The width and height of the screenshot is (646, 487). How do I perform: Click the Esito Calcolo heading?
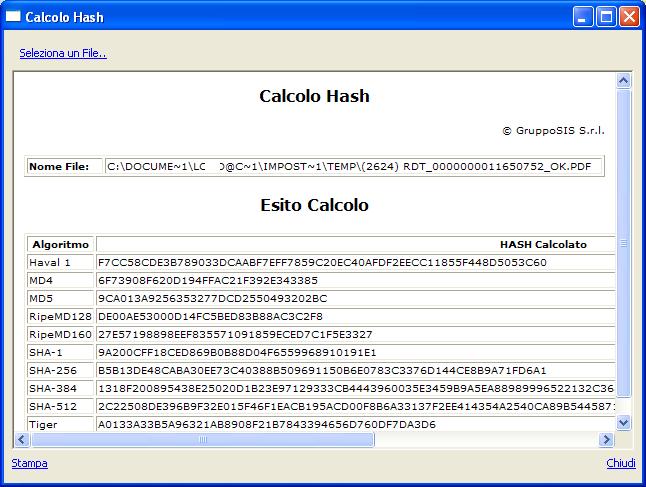[314, 205]
